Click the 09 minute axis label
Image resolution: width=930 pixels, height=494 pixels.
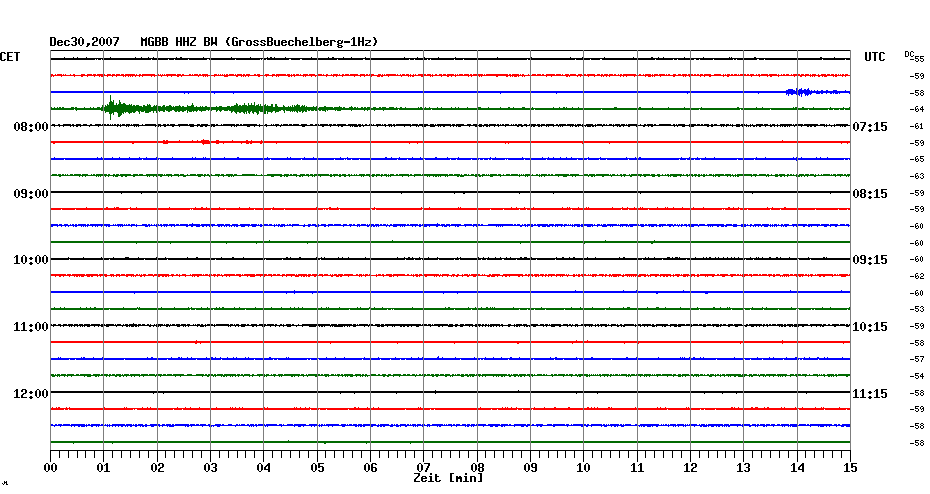(530, 468)
